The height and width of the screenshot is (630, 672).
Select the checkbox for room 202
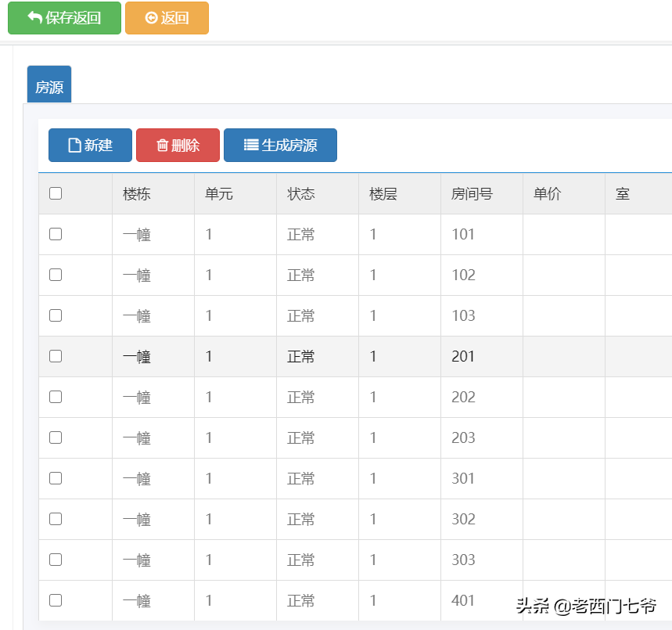click(x=56, y=397)
